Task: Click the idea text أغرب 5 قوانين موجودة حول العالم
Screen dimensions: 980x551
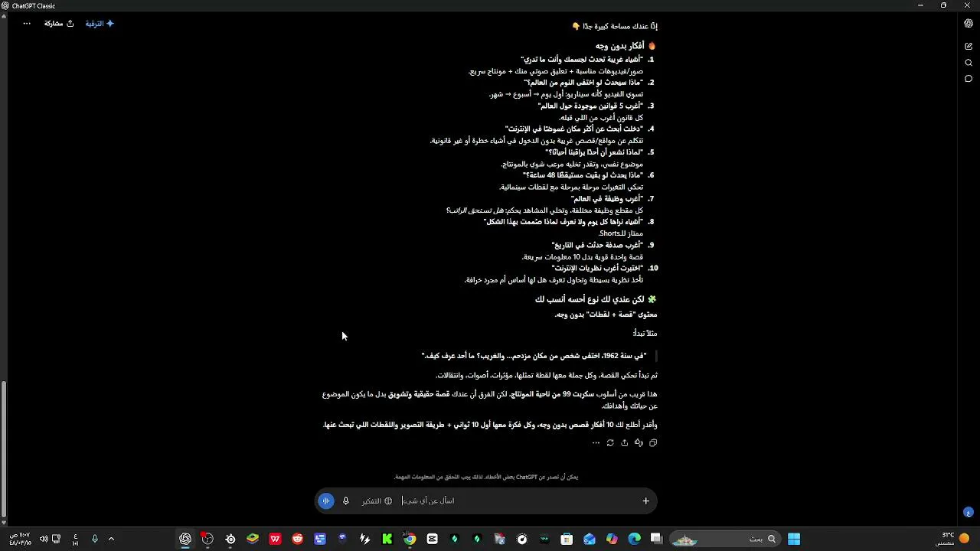Action: (x=590, y=106)
